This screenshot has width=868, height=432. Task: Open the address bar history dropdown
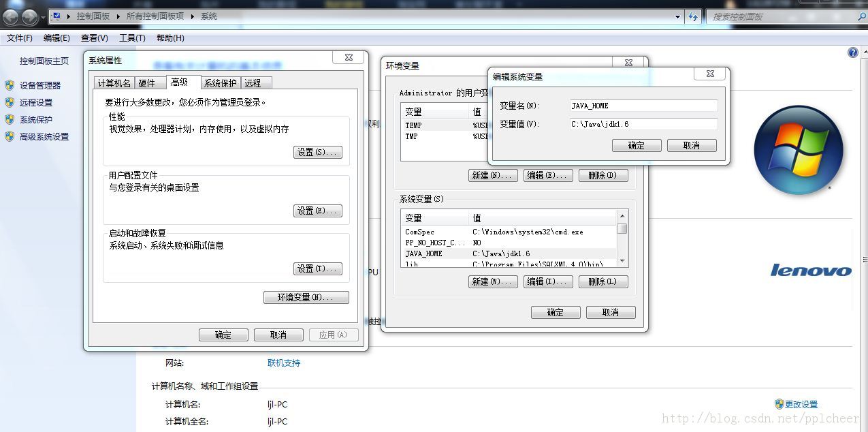(x=677, y=16)
